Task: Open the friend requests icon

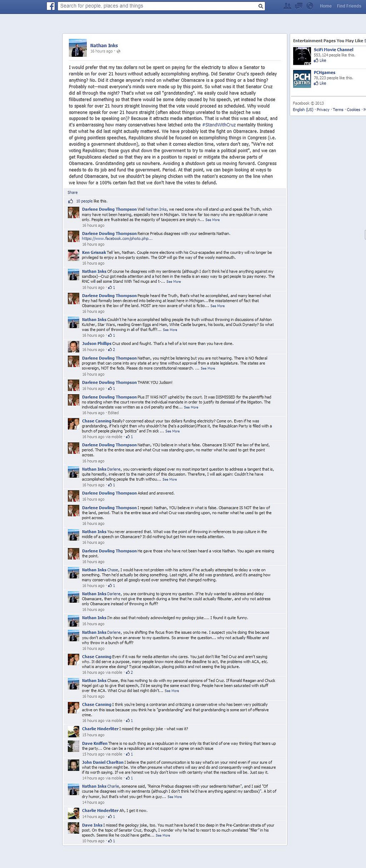Action: pos(288,6)
